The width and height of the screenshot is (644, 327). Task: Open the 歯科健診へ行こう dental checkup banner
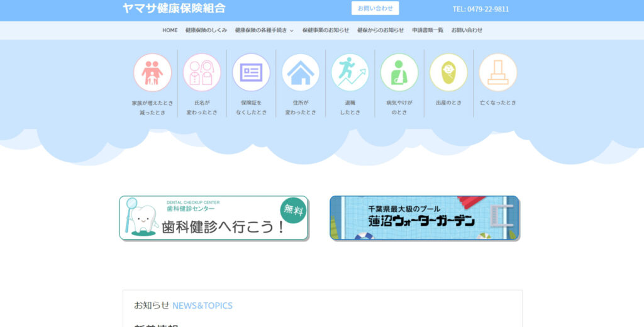[214, 218]
